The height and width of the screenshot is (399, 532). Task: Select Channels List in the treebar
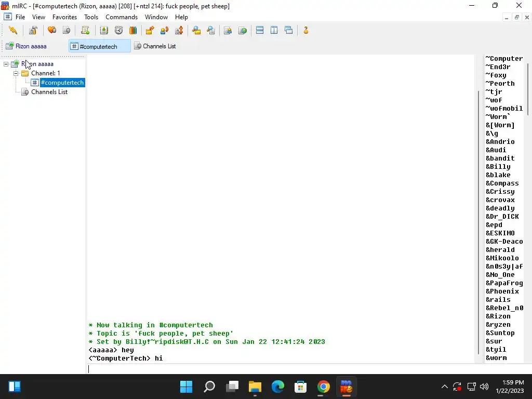click(49, 92)
